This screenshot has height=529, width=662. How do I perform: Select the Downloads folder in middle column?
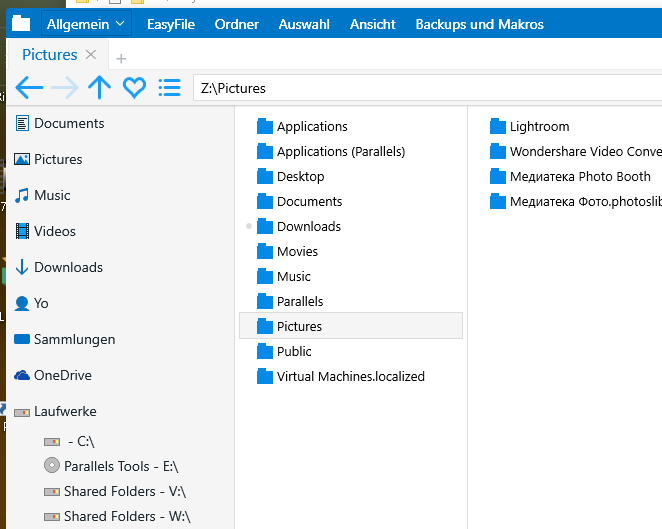299,226
